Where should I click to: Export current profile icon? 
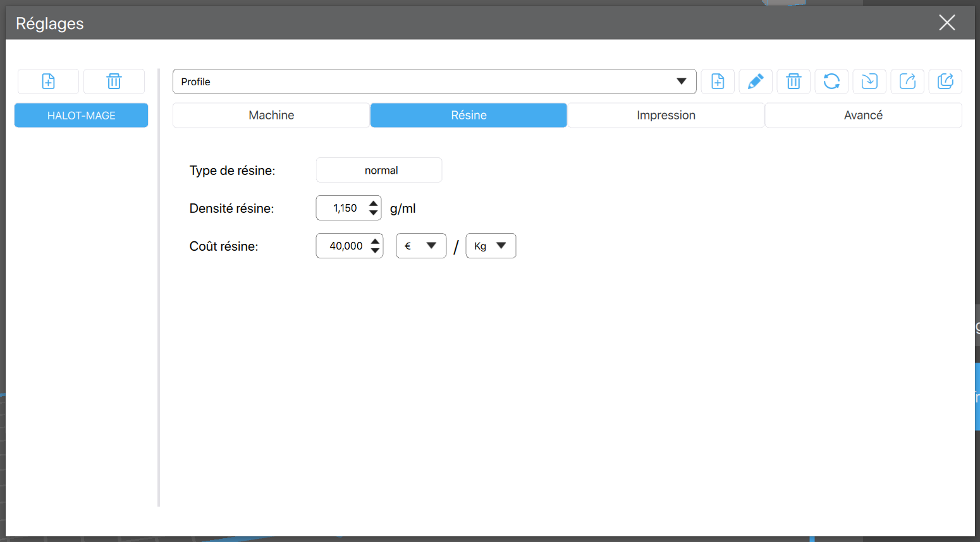(907, 81)
